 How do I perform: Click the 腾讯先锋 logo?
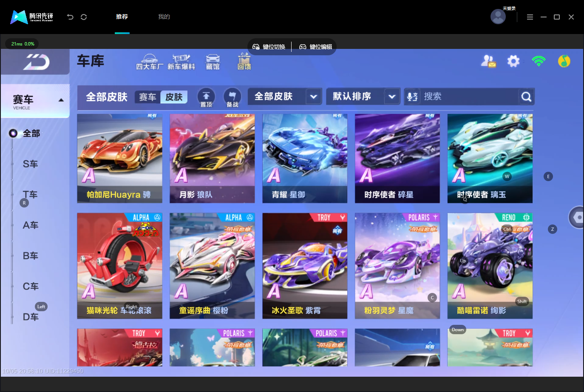click(x=32, y=17)
